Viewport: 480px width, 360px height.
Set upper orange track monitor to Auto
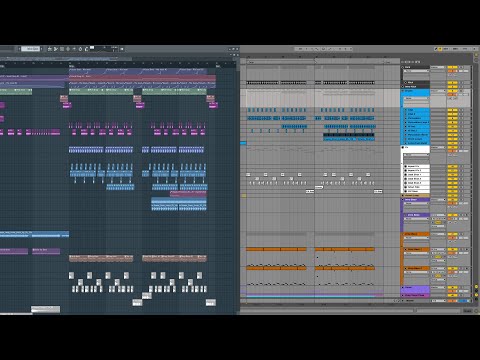(x=438, y=257)
